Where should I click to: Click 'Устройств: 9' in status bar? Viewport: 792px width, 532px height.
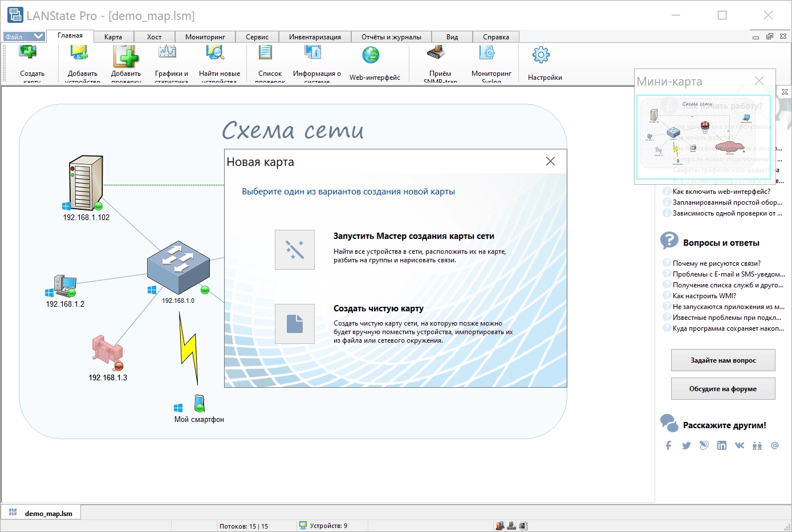click(328, 526)
